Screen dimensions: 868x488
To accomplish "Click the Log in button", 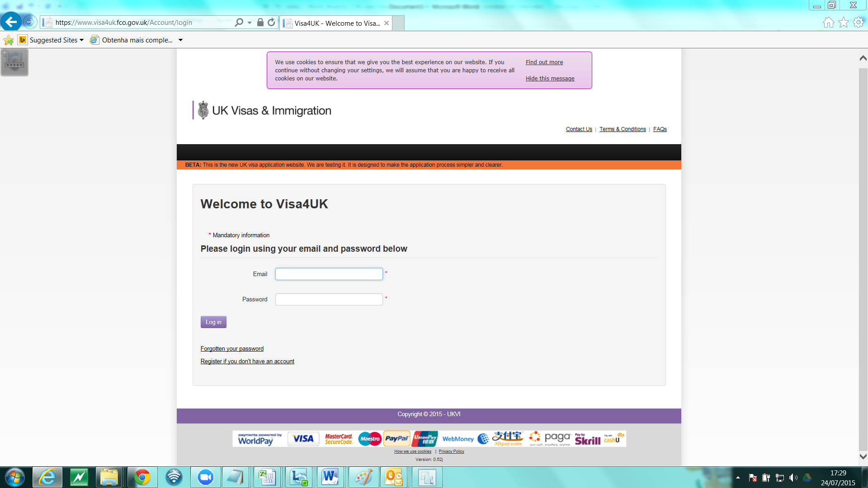I will (x=213, y=322).
